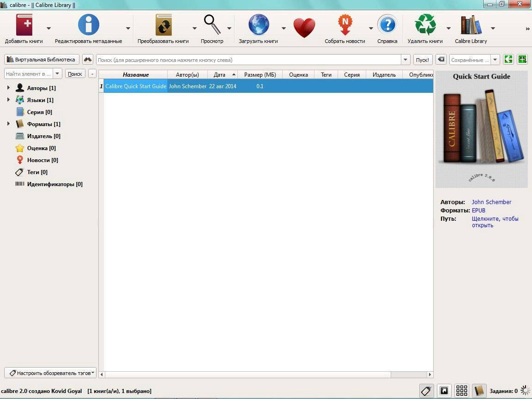Viewport: 532px width, 399px height.
Task: Click the Щелкните, чтобы открыть path link
Action: [495, 222]
